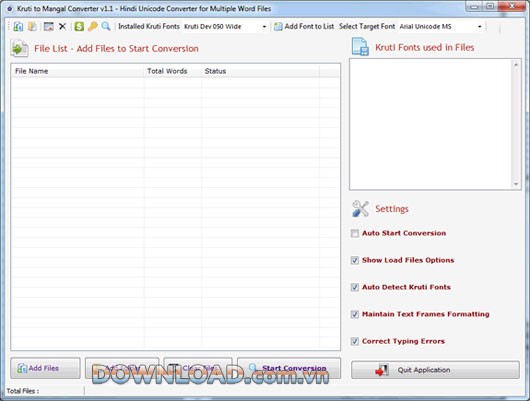Click the Installed Kruti Fonts label
Viewport: 530px width, 401px height.
coord(149,26)
